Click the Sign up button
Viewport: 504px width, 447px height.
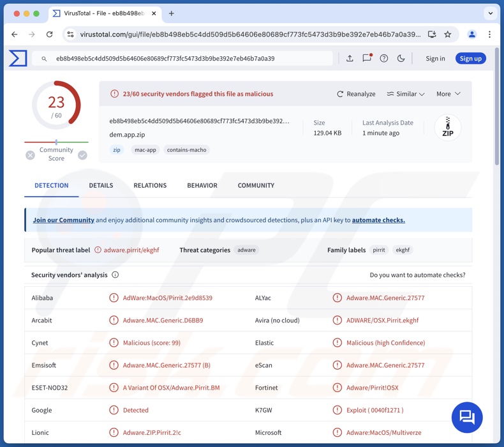471,59
